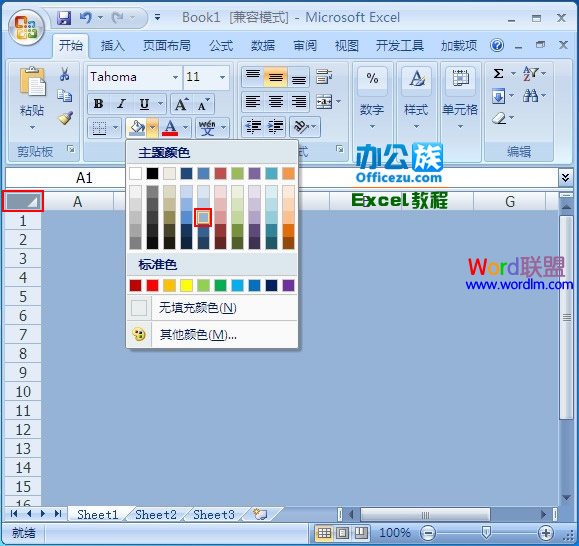Click the wén phonetic guide icon
This screenshot has width=579, height=546.
click(207, 127)
